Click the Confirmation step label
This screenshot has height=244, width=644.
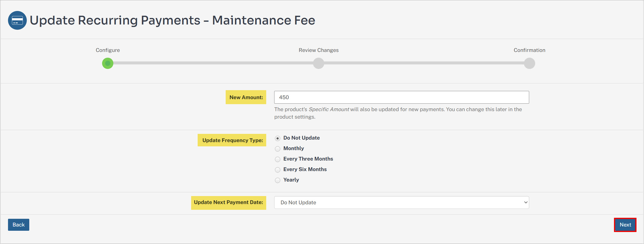pyautogui.click(x=529, y=50)
